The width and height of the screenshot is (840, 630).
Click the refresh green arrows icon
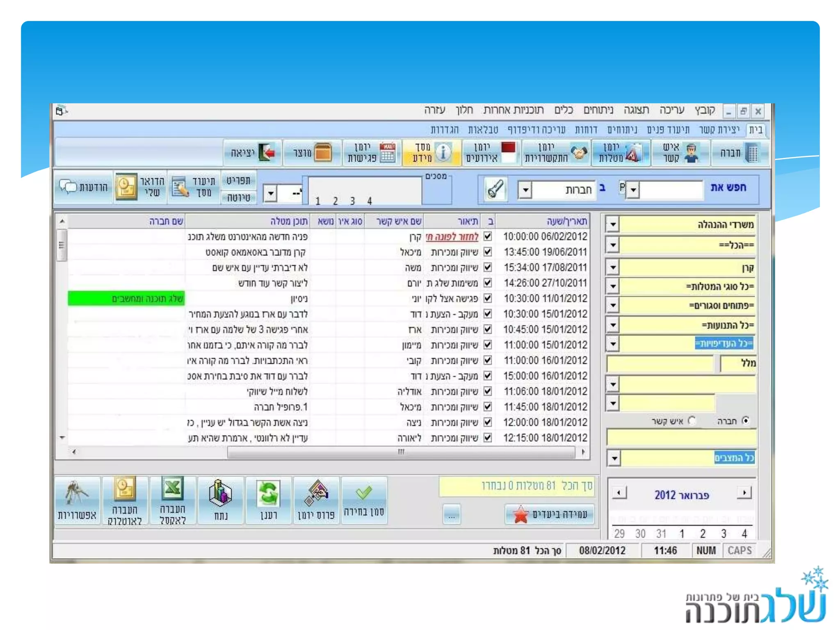click(268, 493)
